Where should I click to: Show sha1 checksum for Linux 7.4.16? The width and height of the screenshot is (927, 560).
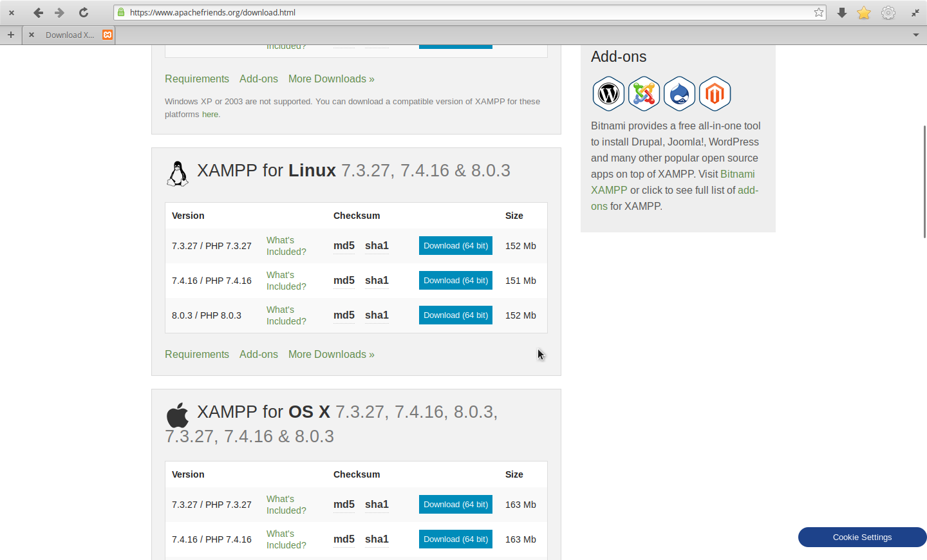[x=377, y=281]
